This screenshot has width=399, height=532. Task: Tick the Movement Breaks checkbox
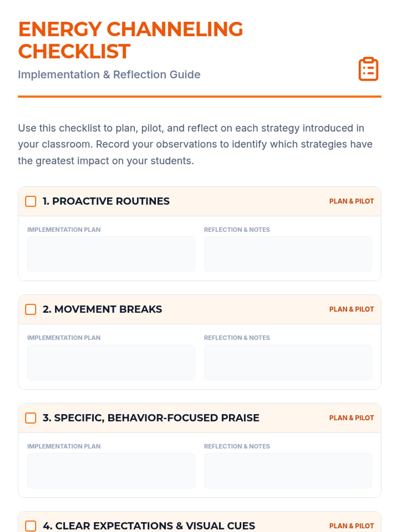(31, 309)
